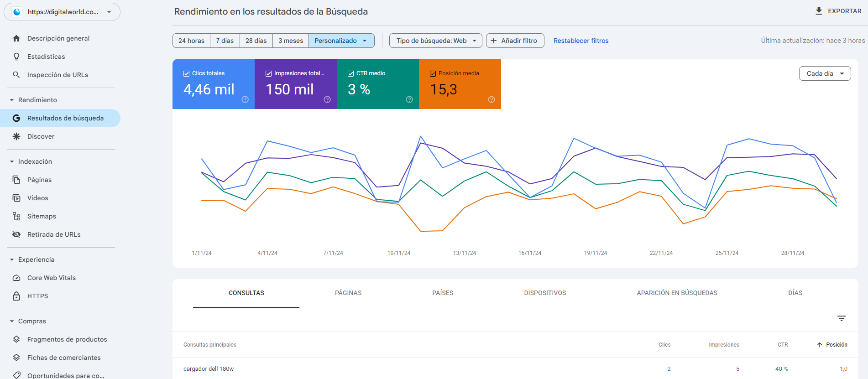Select the 'cargador dell 180w' query row

tap(209, 369)
